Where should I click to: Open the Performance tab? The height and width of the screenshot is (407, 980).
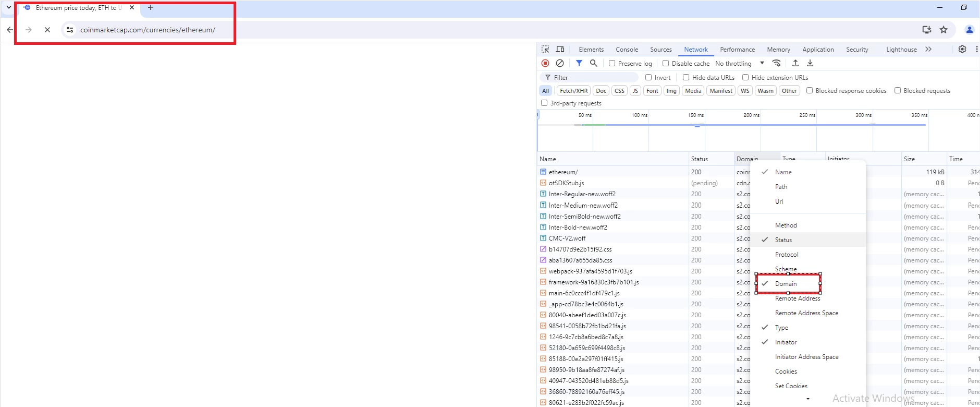[737, 49]
